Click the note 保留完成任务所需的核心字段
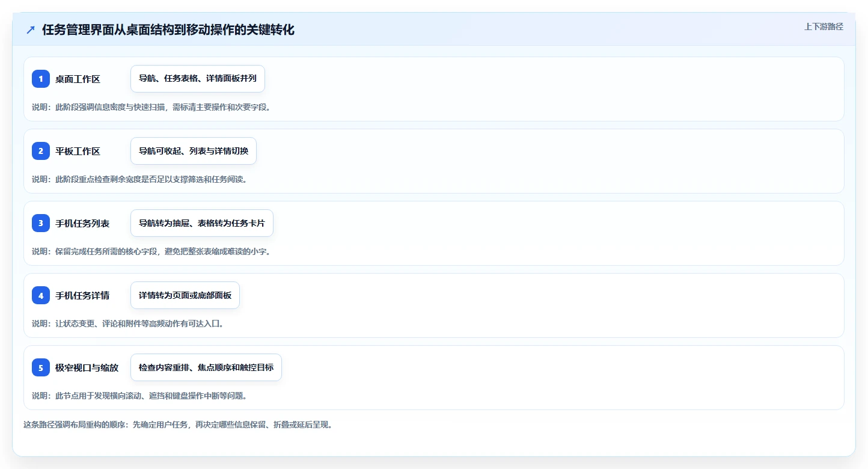 tap(151, 251)
